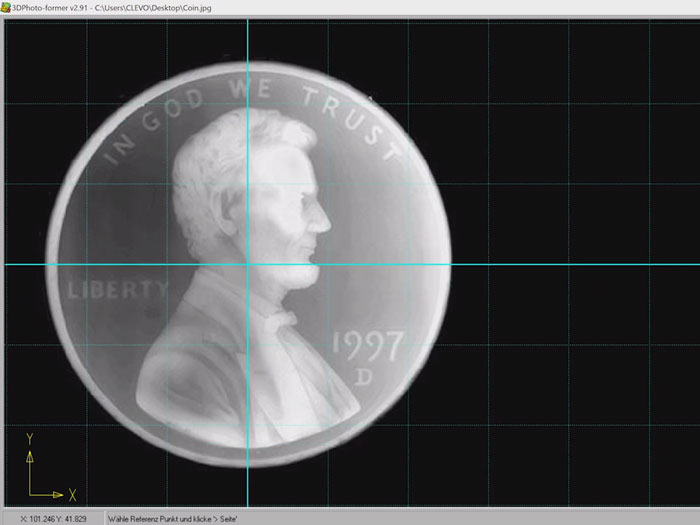Click the 3DPhoto-former app icon in title bar
The width and height of the screenshot is (700, 525).
(x=7, y=7)
